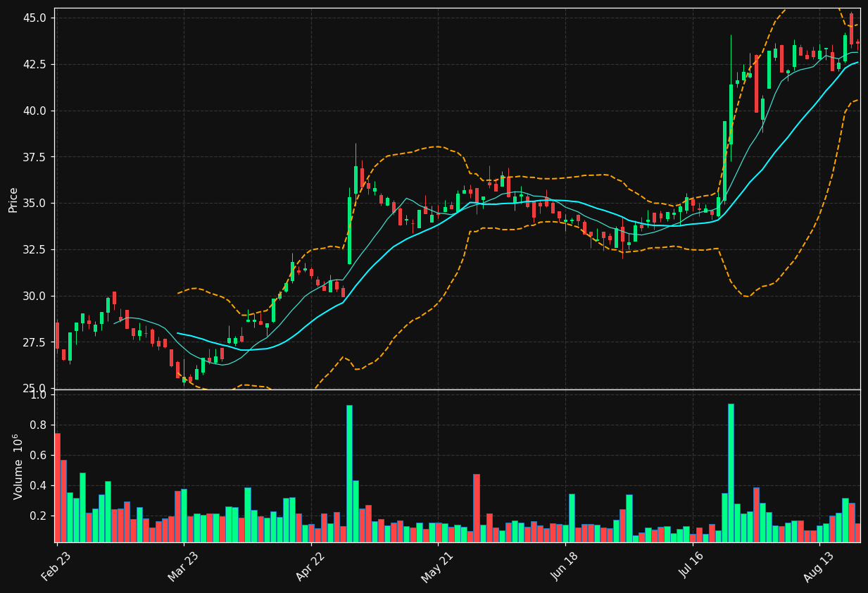Select the 0.8 volume tick label
Image resolution: width=868 pixels, height=593 pixels.
coord(39,425)
